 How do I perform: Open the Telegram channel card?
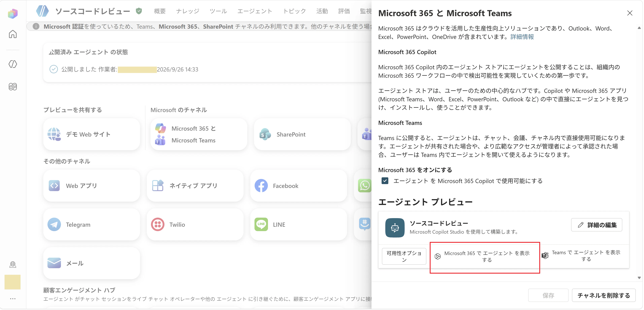(92, 225)
